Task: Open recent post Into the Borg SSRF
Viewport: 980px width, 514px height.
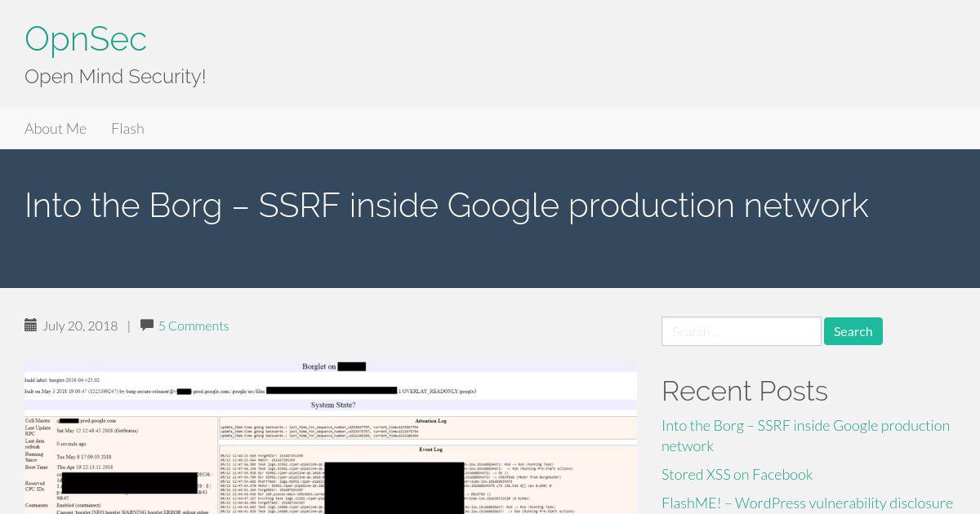Action: (x=805, y=436)
